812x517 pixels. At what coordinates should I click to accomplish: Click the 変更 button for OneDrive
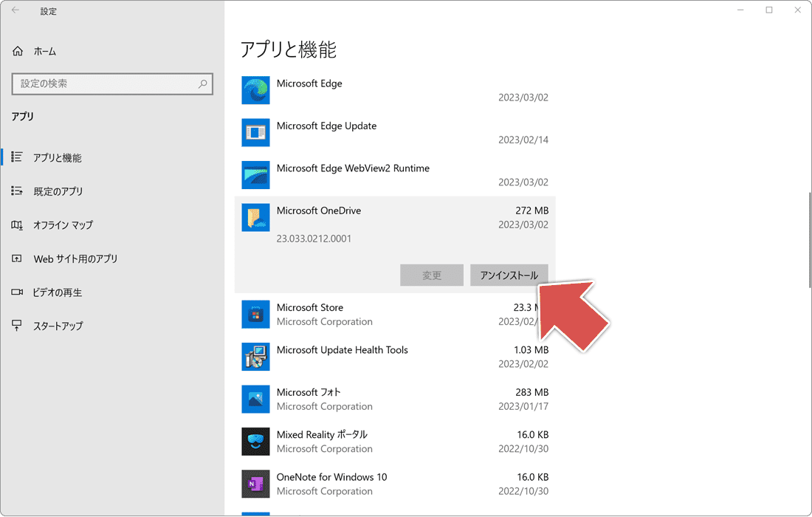(x=432, y=275)
